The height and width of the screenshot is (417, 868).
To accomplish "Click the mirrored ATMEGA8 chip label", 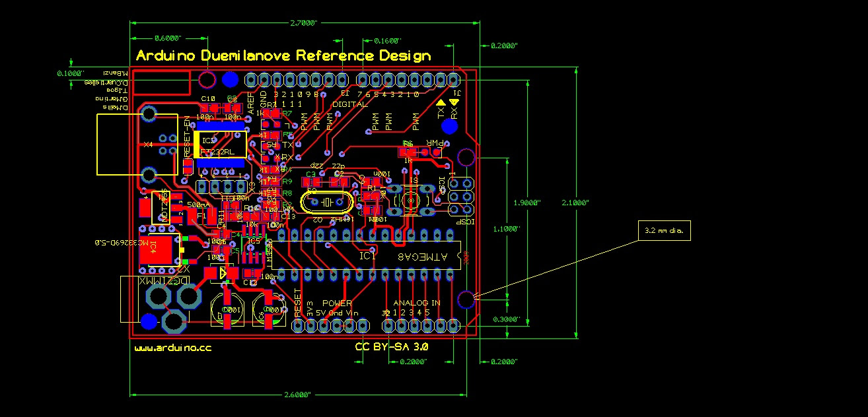I will 421,256.
